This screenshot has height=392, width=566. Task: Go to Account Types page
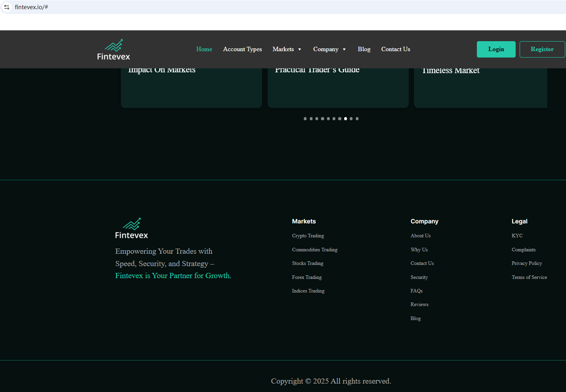[x=242, y=49]
